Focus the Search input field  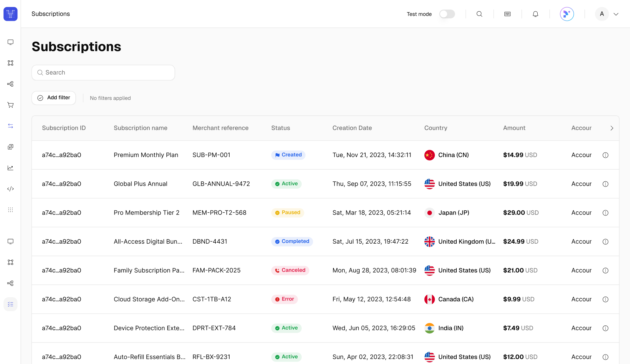click(103, 73)
